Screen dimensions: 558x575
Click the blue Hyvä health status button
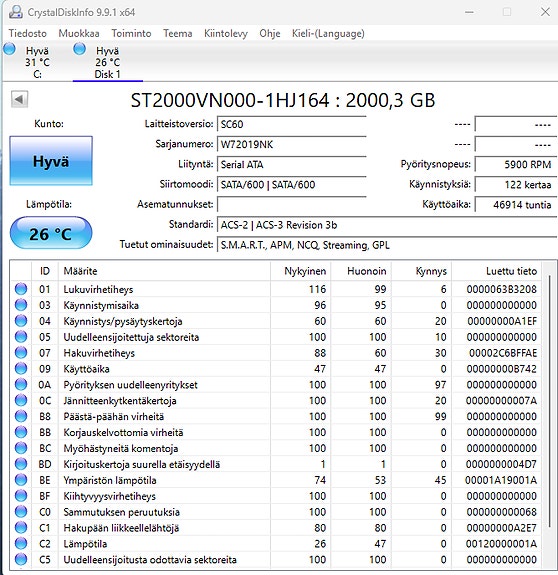(x=51, y=161)
